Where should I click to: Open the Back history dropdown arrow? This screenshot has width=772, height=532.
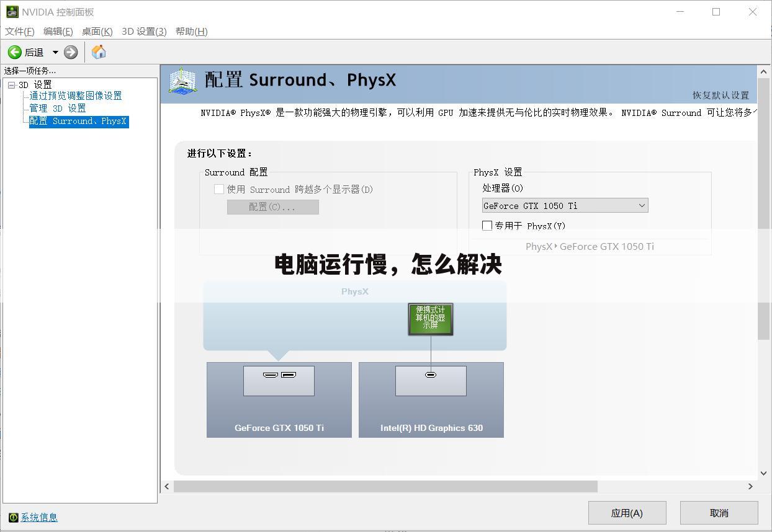point(55,52)
